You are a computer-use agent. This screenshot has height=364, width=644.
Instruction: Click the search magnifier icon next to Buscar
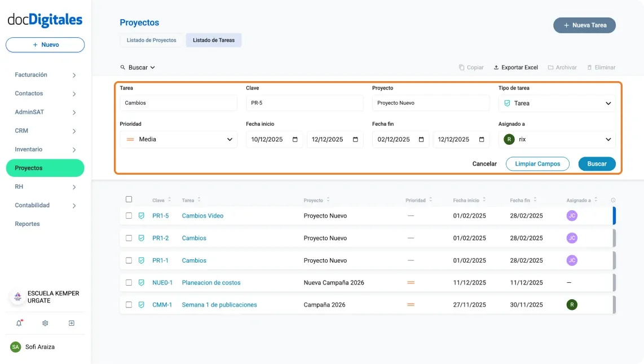123,67
